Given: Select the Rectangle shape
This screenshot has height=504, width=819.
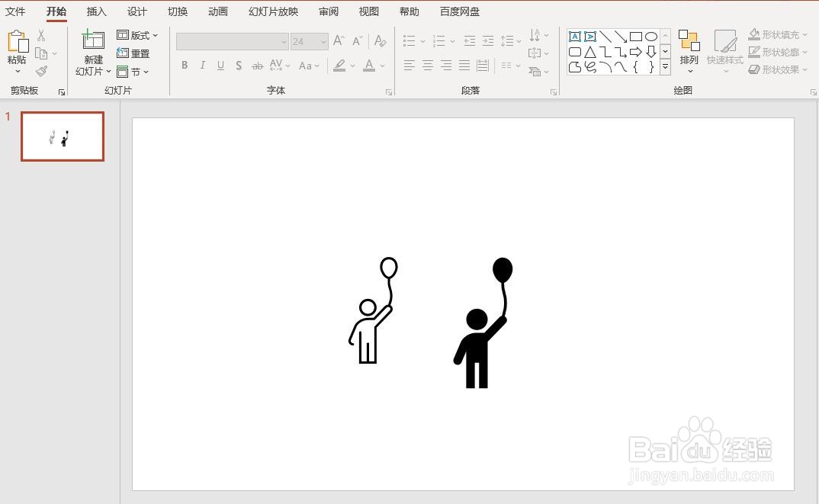Looking at the screenshot, I should point(636,37).
